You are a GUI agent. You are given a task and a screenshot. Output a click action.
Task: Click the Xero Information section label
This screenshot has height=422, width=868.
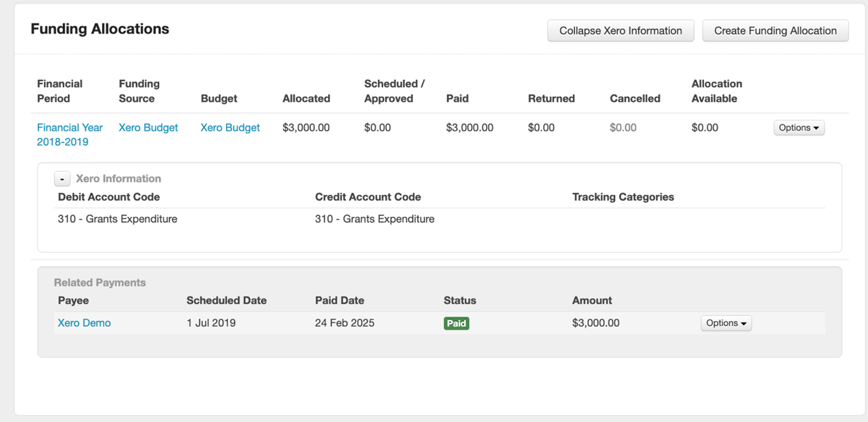tap(119, 179)
